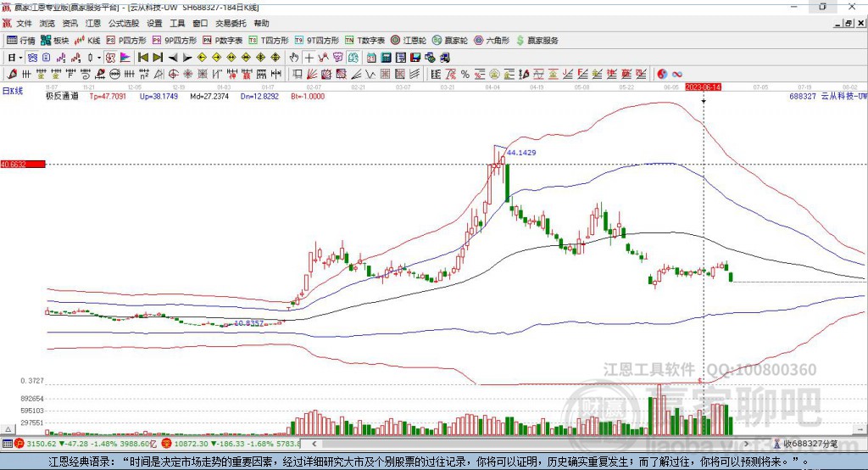Open the 文件 menu
Screen dimensions: 868x470
tap(25, 23)
